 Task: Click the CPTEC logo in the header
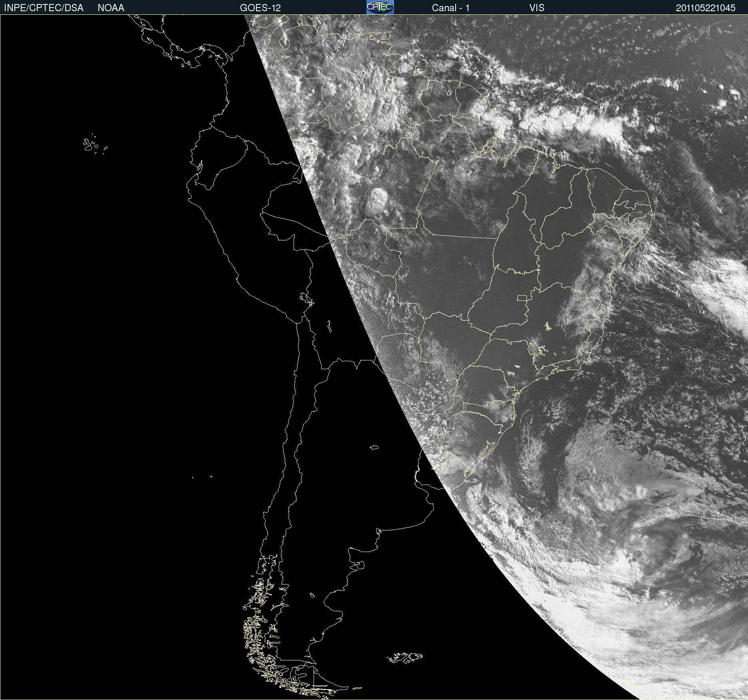[380, 7]
